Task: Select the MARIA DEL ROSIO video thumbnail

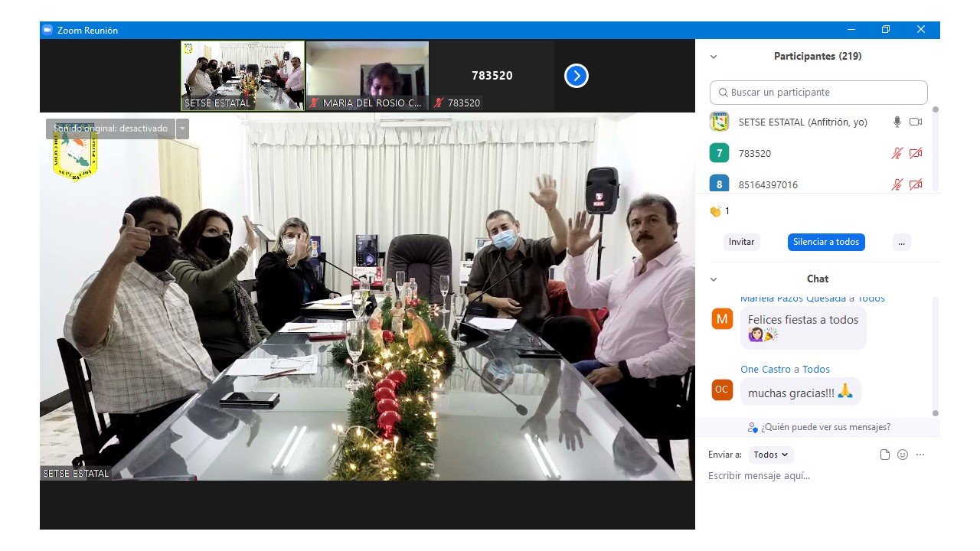Action: click(x=367, y=76)
